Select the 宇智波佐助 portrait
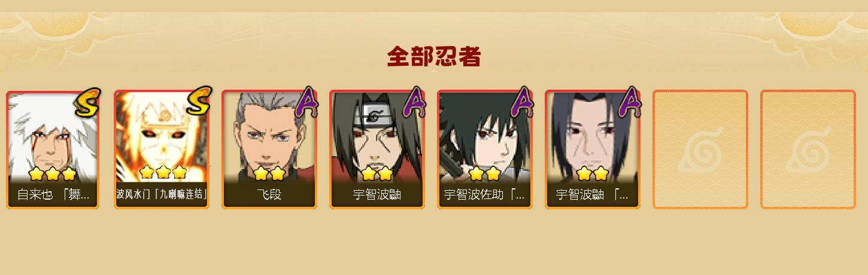This screenshot has width=868, height=275. click(x=484, y=136)
